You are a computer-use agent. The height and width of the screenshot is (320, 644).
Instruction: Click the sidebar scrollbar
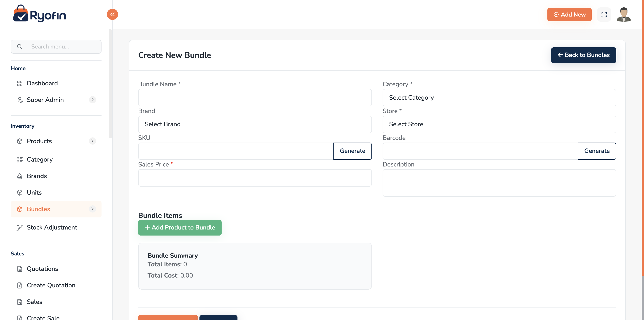[110, 84]
